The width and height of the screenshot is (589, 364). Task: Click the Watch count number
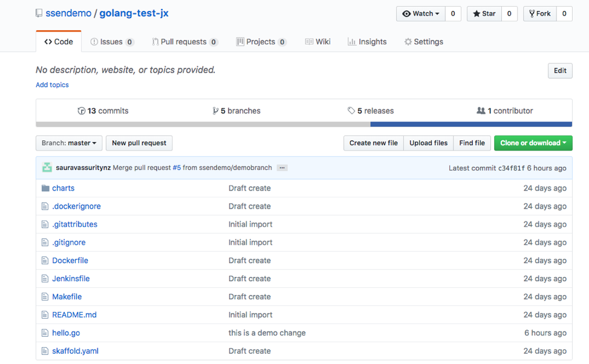(453, 13)
